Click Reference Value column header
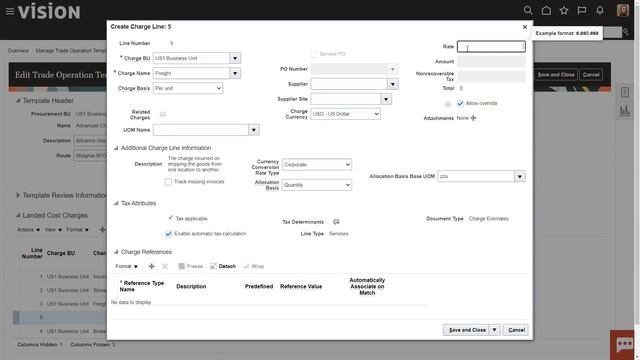640x360 pixels. click(301, 287)
